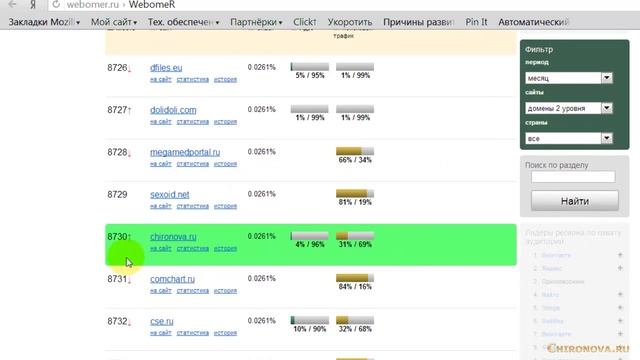This screenshot has width=640, height=360.
Task: Click rank number 8729
Action: click(117, 195)
